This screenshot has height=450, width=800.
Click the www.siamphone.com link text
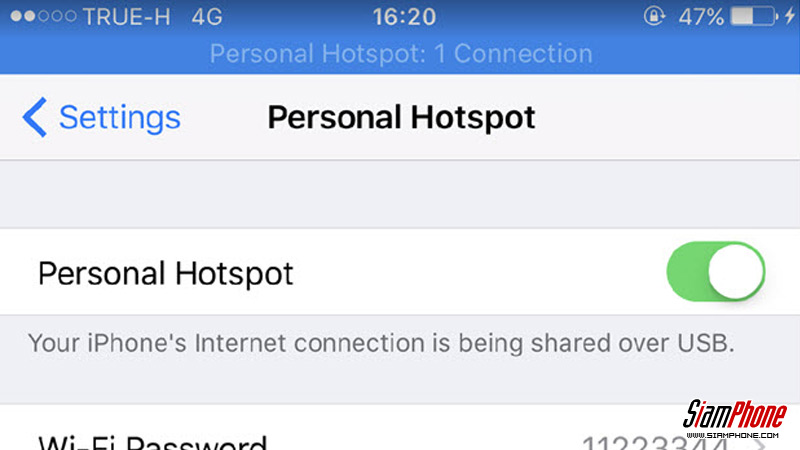[733, 435]
